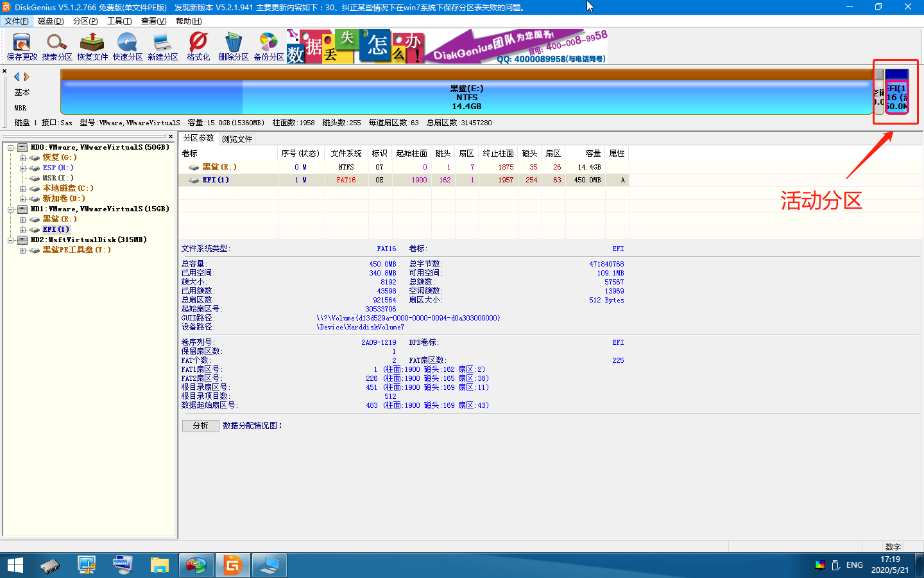The width and height of the screenshot is (924, 578).
Task: Open the 备份分区 backup partition tool
Action: pos(269,47)
